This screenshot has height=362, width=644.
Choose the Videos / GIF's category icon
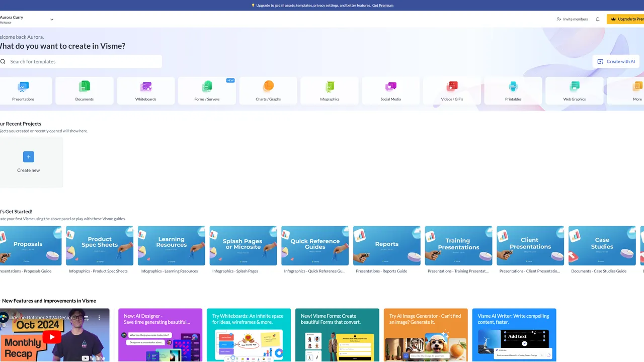(452, 86)
